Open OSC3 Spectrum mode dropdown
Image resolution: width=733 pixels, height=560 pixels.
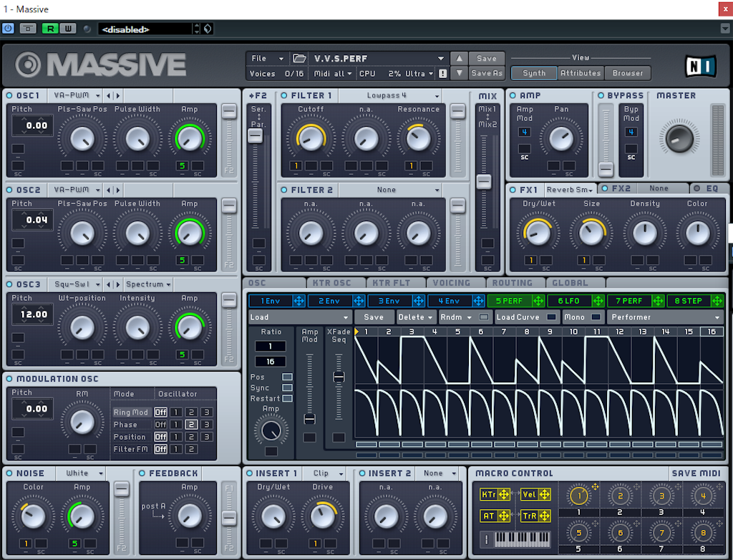tap(148, 284)
